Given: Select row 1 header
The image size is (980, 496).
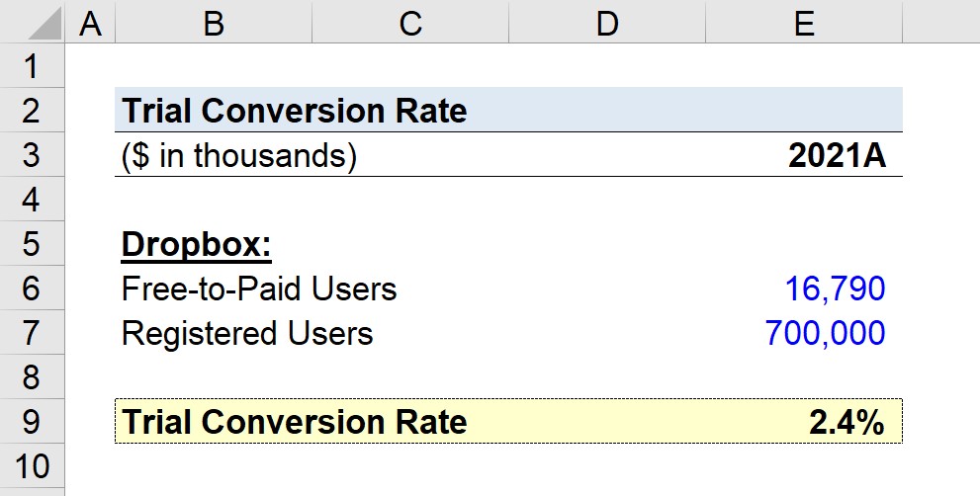Looking at the screenshot, I should tap(32, 65).
